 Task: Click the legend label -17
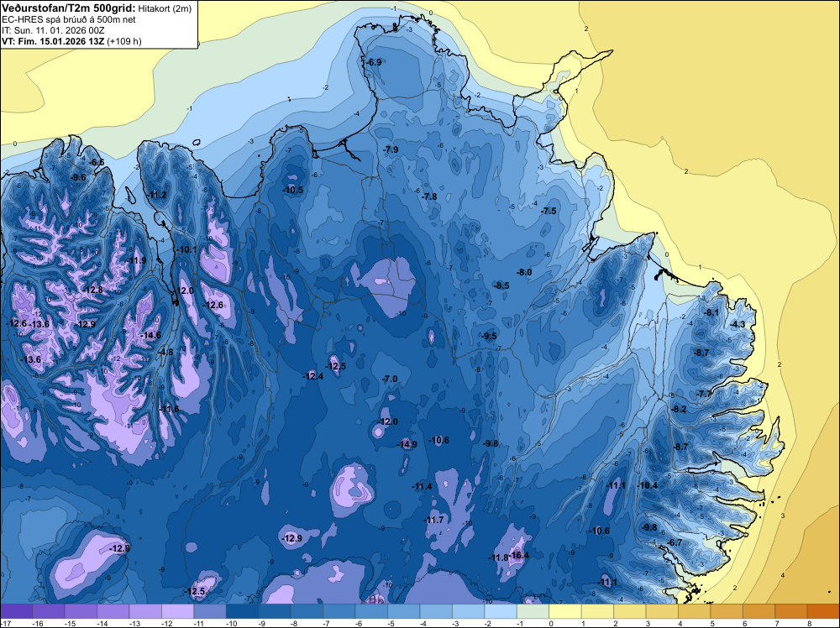[x=5, y=623]
